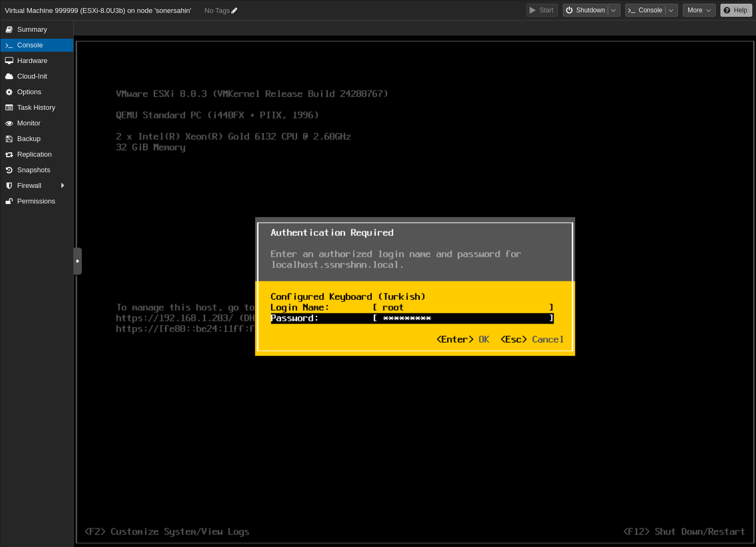
Task: Click the Hardware display icon
Action: [9, 60]
